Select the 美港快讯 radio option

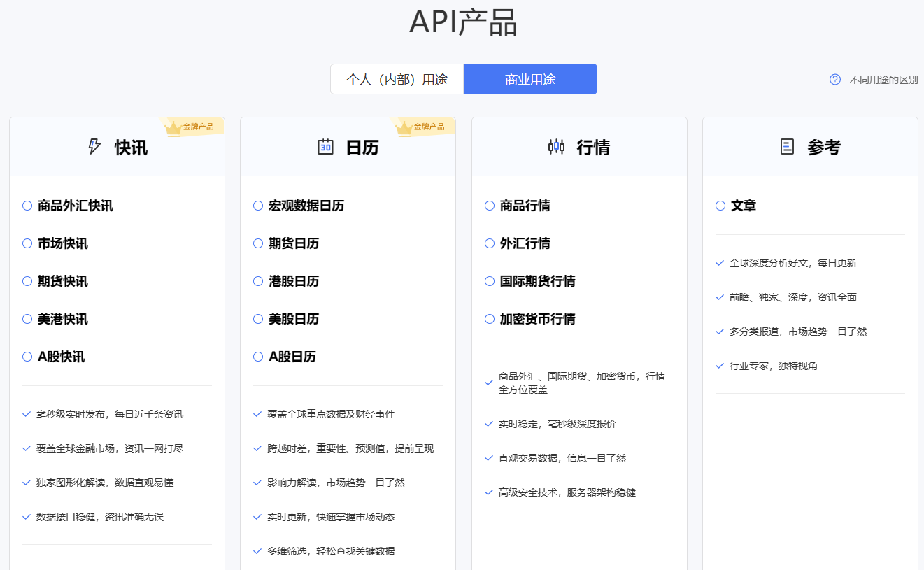coord(27,319)
